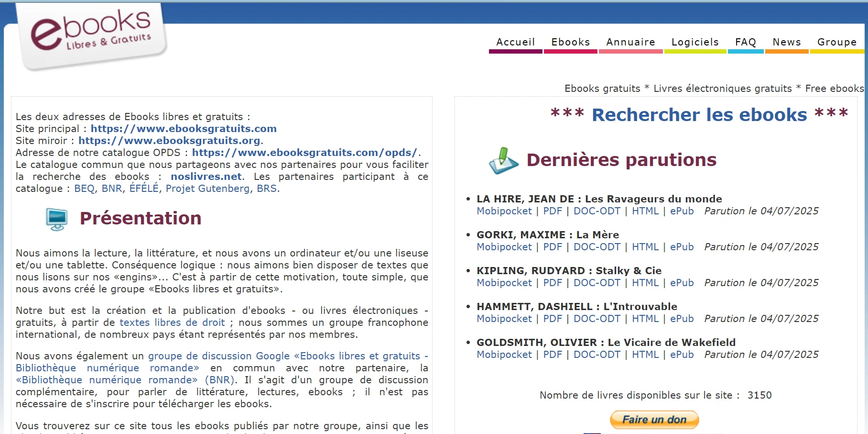This screenshot has height=434, width=868.
Task: Open the BEQ partner link
Action: click(x=84, y=189)
